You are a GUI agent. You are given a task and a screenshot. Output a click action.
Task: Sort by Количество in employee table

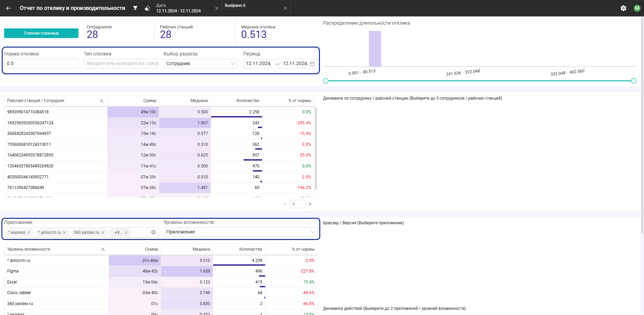pos(248,101)
